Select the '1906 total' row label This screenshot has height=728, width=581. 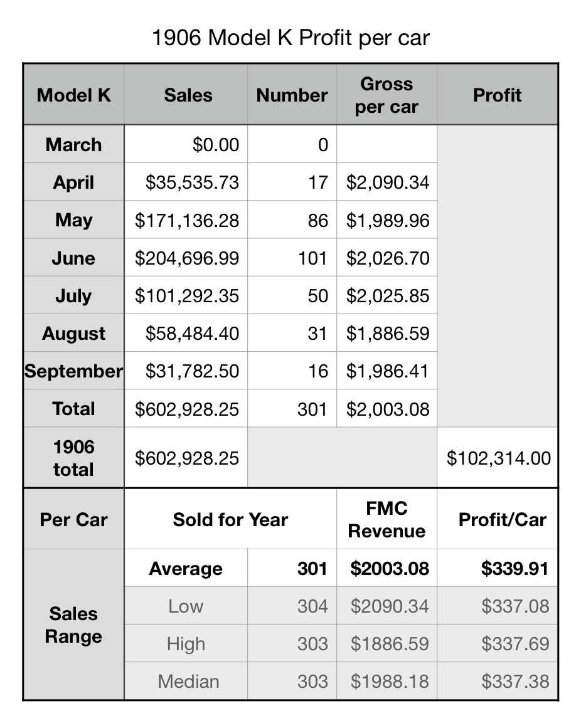click(73, 458)
